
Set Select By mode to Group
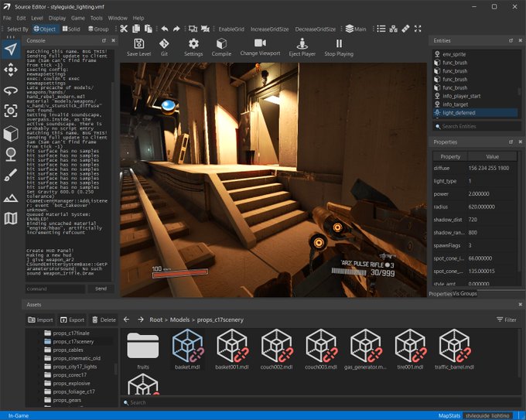(98, 29)
